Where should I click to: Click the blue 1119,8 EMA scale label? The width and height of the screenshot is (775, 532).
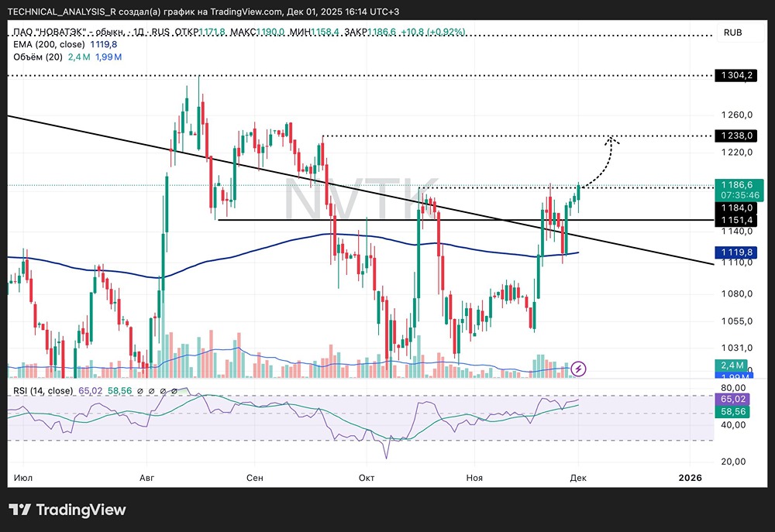pos(736,252)
